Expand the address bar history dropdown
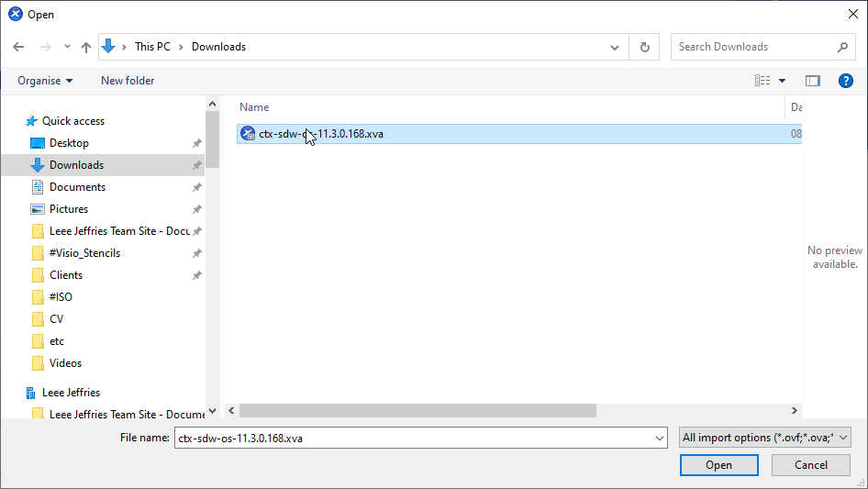Screen dimensions: 868x489 [615, 47]
